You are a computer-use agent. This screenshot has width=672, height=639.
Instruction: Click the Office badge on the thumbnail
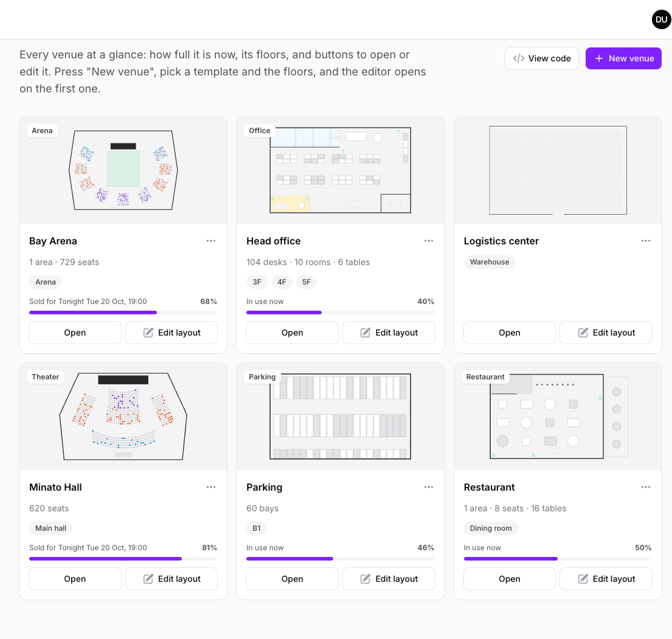click(x=259, y=131)
